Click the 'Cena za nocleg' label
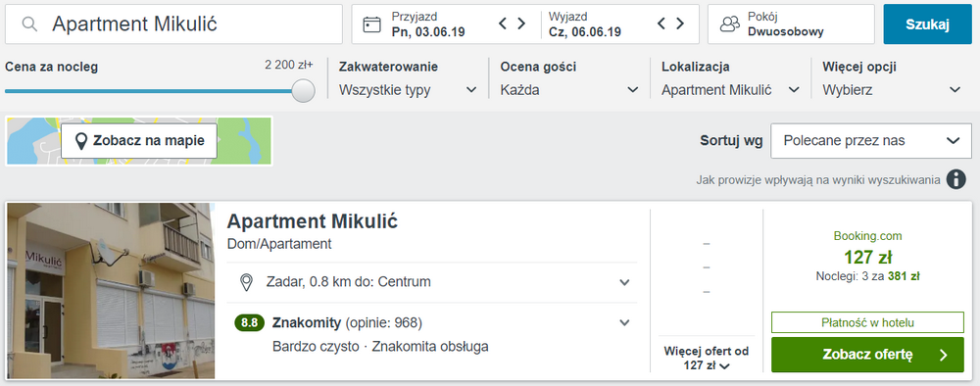Screen dimensions: 980x386 51,67
